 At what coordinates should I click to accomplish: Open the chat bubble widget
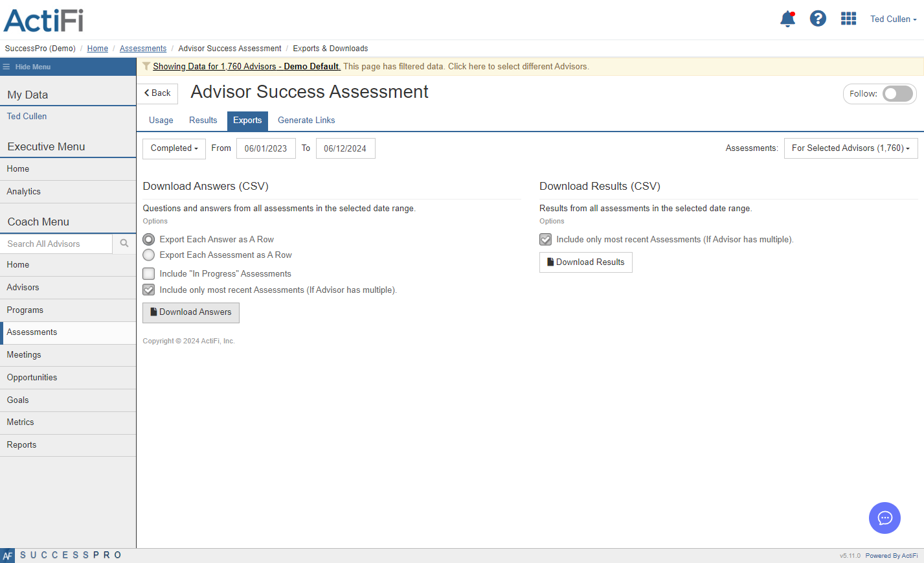[x=885, y=518]
